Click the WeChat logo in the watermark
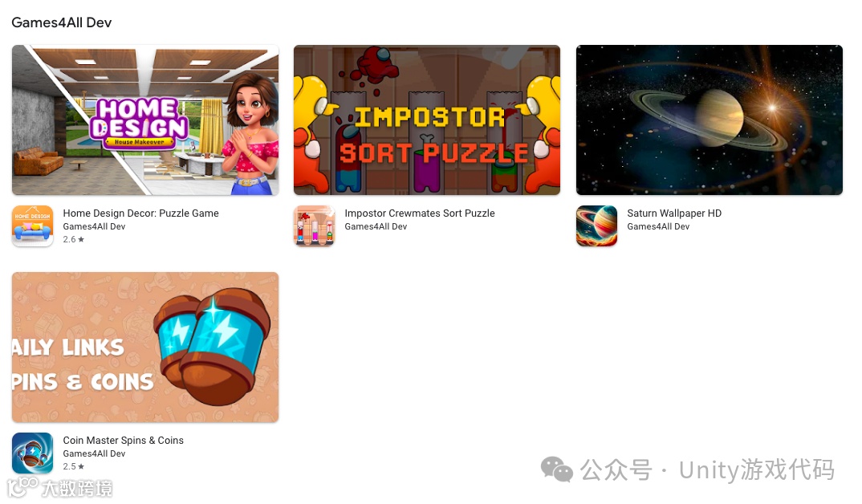The width and height of the screenshot is (862, 504). point(556,470)
